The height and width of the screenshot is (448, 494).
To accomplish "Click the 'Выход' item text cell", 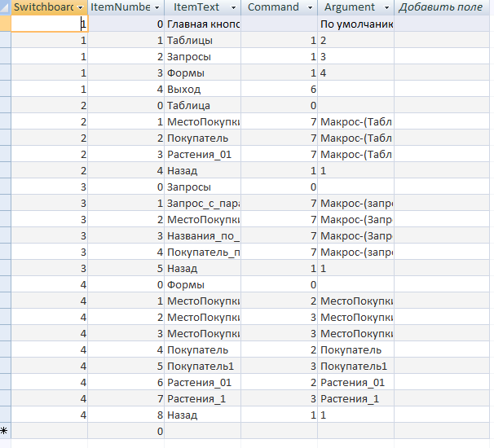I will [202, 89].
